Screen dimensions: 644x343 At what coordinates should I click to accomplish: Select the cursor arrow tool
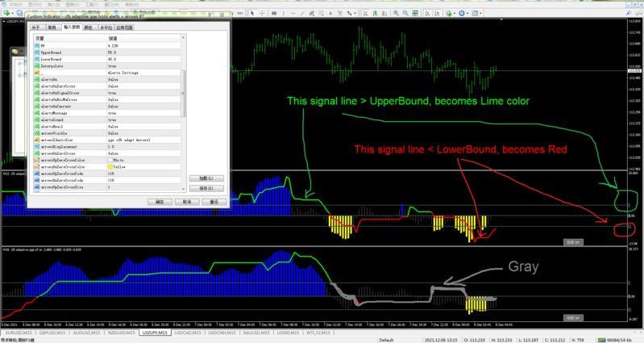(x=252, y=13)
